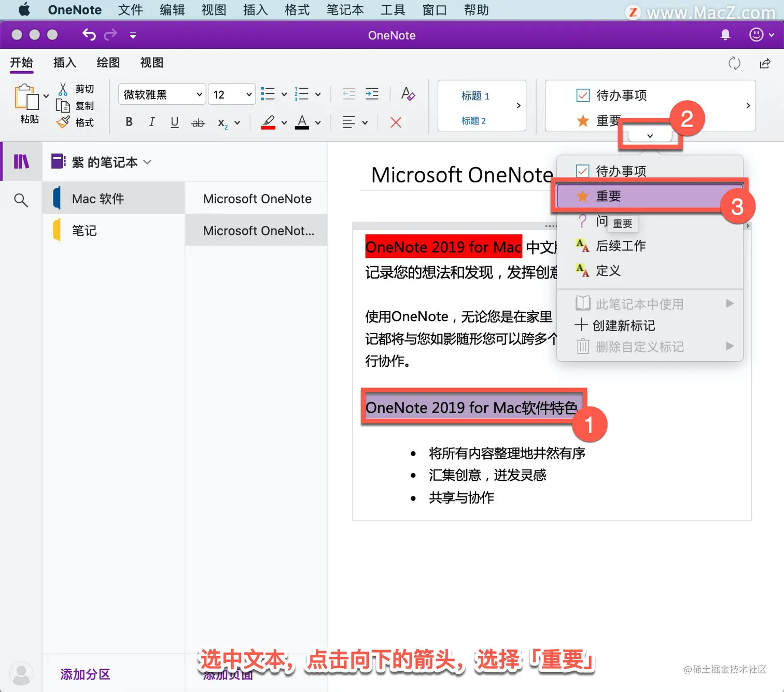Click the red delete X icon
This screenshot has width=784, height=692.
pos(396,122)
